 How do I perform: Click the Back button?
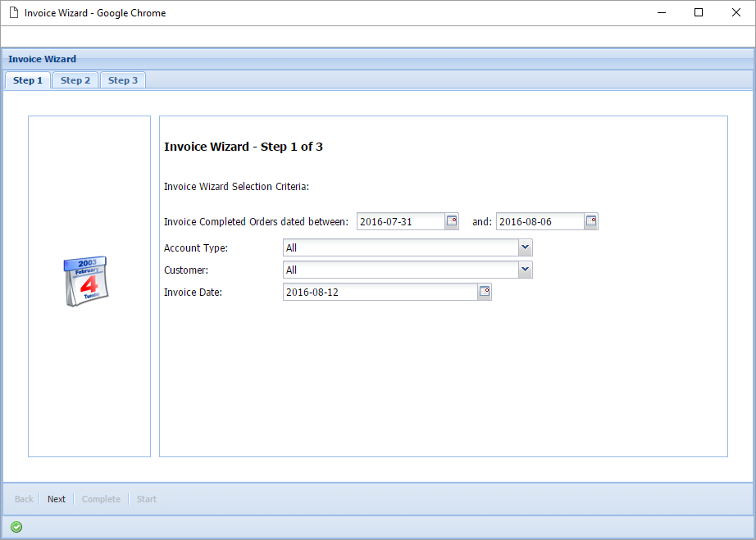(23, 498)
